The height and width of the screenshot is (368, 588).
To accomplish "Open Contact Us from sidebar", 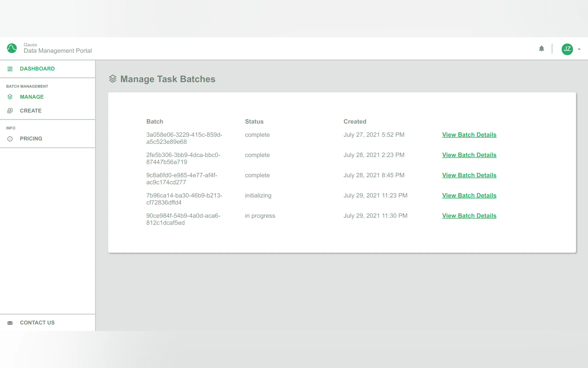I will tap(37, 323).
